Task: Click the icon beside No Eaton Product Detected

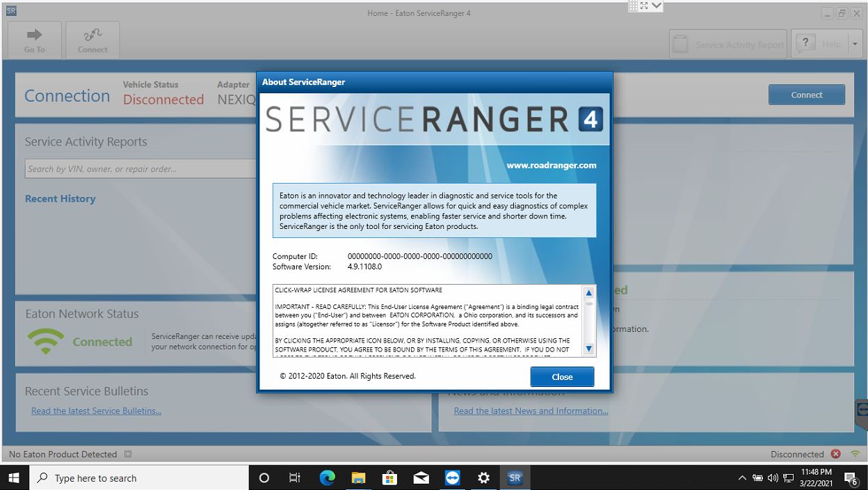Action: pyautogui.click(x=128, y=454)
